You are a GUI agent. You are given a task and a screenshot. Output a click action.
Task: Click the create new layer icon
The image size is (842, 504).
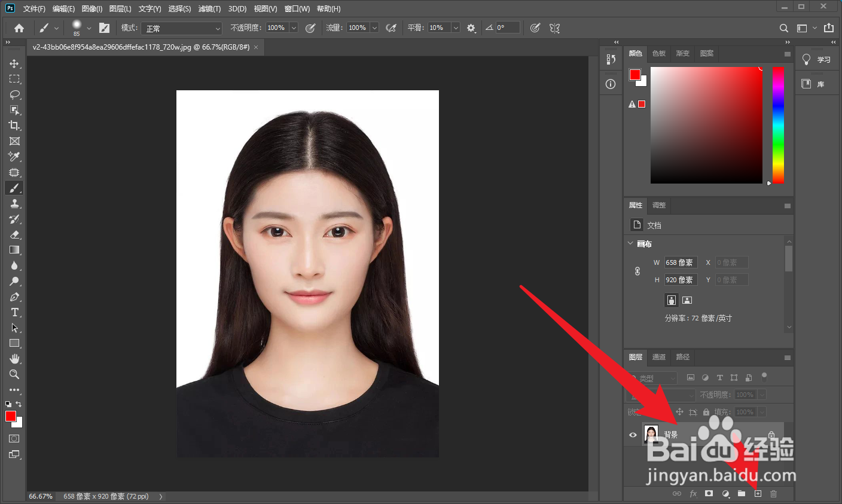758,494
